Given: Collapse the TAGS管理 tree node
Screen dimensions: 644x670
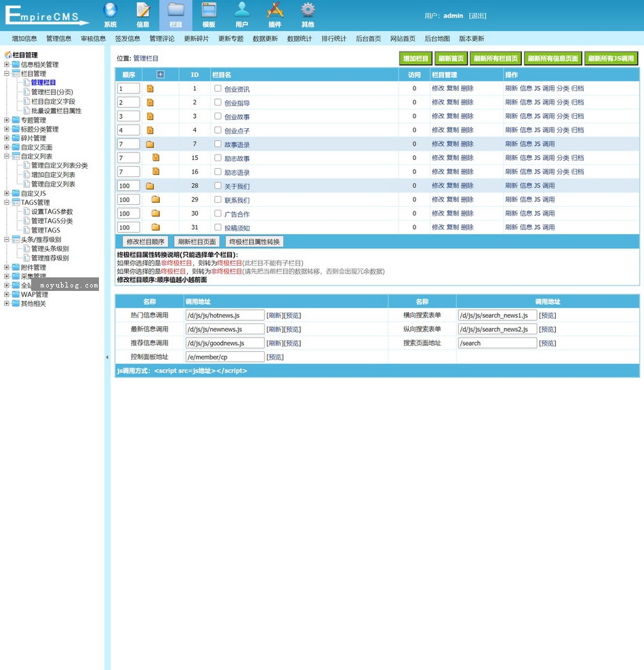Looking at the screenshot, I should point(6,203).
